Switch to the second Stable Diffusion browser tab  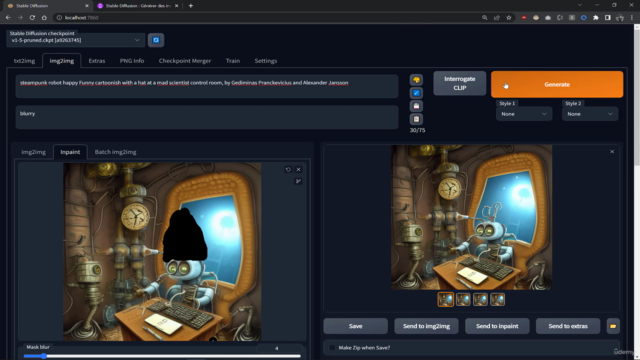coord(137,6)
